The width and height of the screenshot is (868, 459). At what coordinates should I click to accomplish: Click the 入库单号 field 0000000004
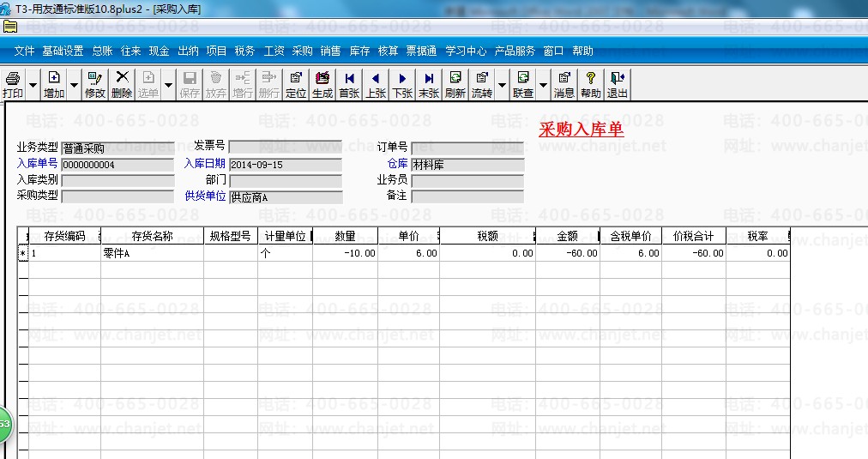[118, 165]
